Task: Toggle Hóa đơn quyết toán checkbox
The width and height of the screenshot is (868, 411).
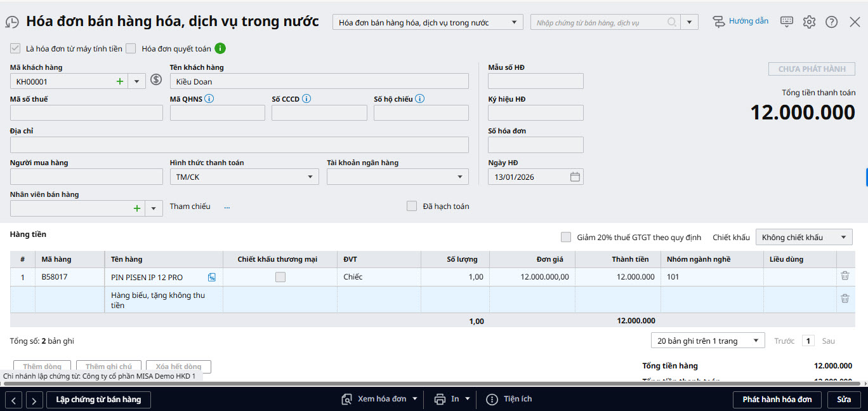Action: point(131,48)
